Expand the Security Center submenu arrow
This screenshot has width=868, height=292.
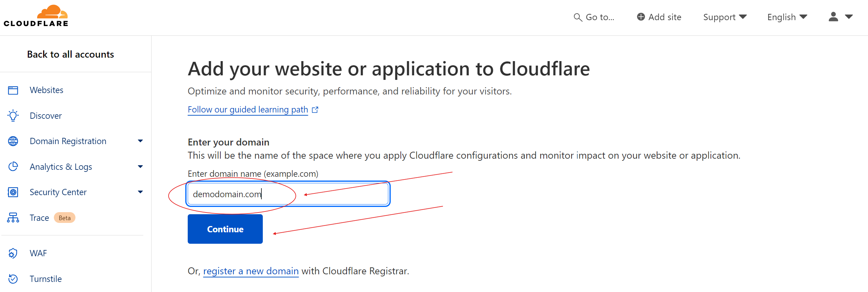(140, 192)
